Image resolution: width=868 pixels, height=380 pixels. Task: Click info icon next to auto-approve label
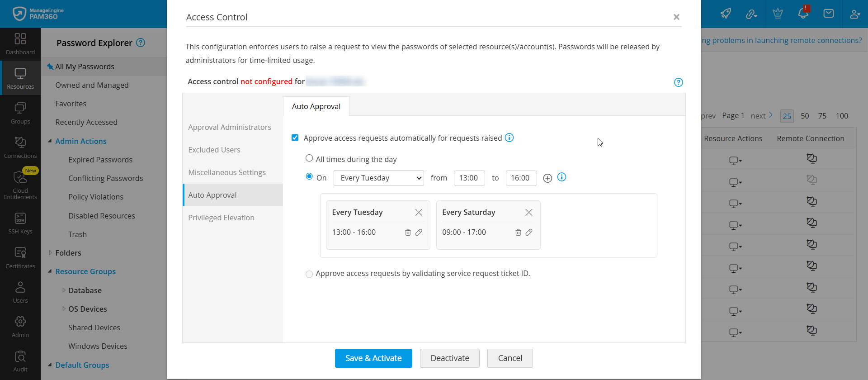pyautogui.click(x=509, y=138)
